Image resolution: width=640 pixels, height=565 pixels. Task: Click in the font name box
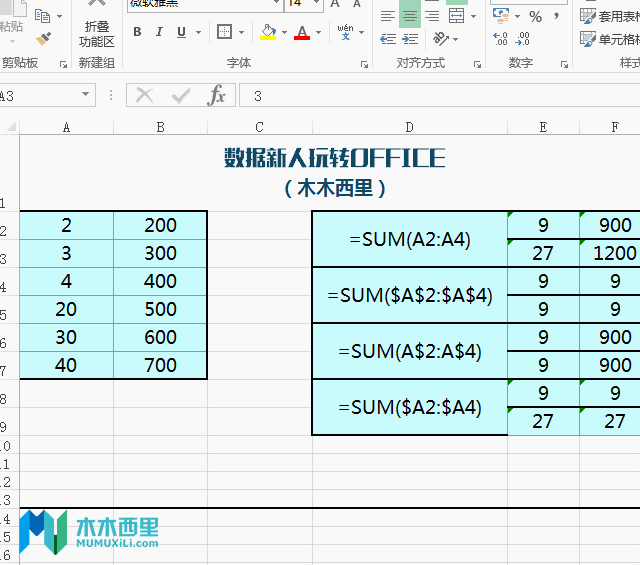point(199,3)
